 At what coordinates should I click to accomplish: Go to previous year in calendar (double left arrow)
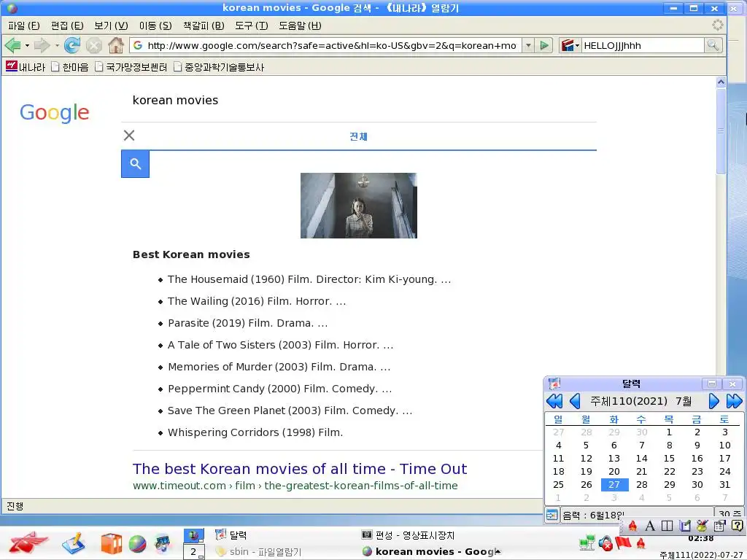pos(554,402)
